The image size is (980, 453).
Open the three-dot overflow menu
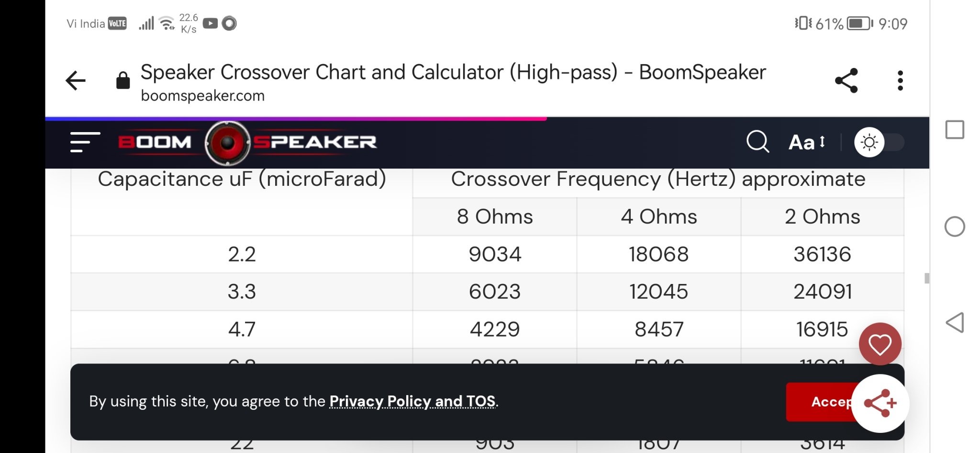click(900, 80)
